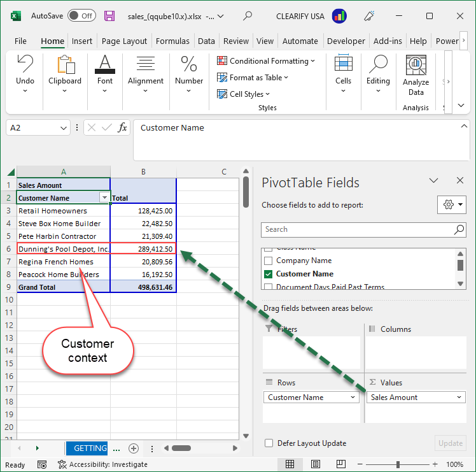Image resolution: width=476 pixels, height=472 pixels.
Task: Click the sheet tab next arrow
Action: pyautogui.click(x=38, y=448)
